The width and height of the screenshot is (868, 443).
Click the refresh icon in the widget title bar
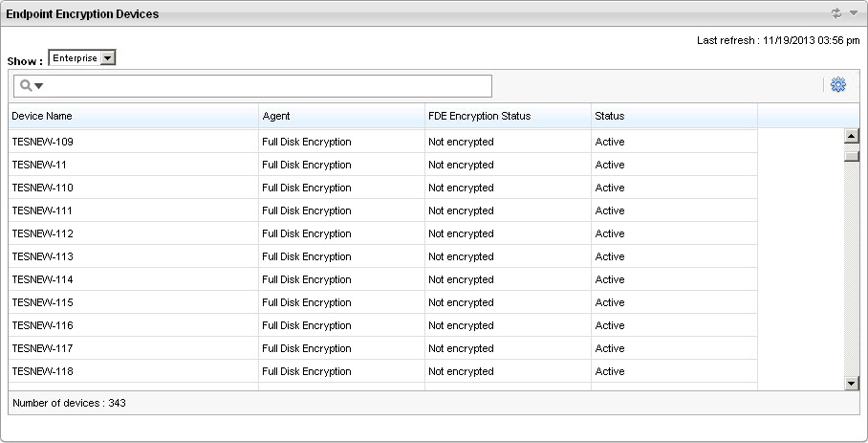(x=835, y=13)
